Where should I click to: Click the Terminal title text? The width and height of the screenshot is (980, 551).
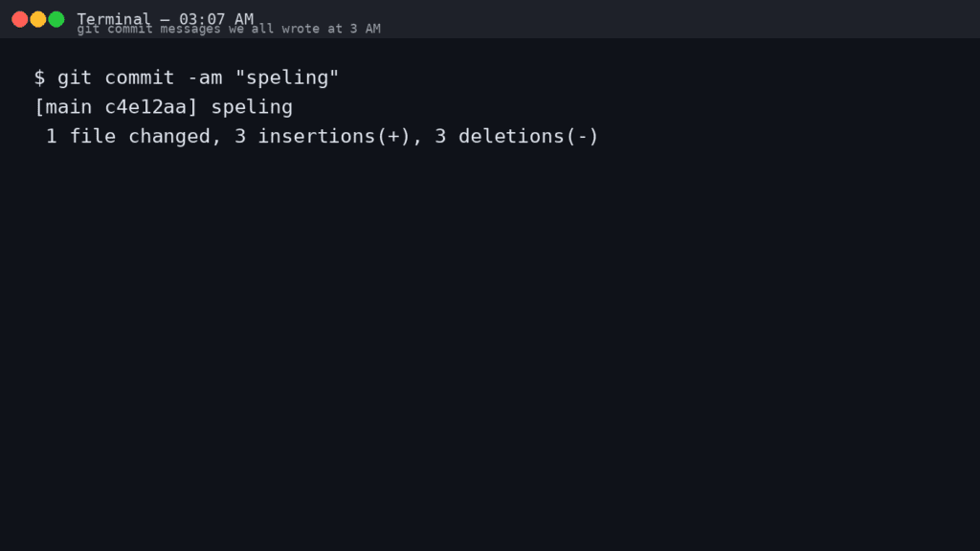tap(114, 17)
